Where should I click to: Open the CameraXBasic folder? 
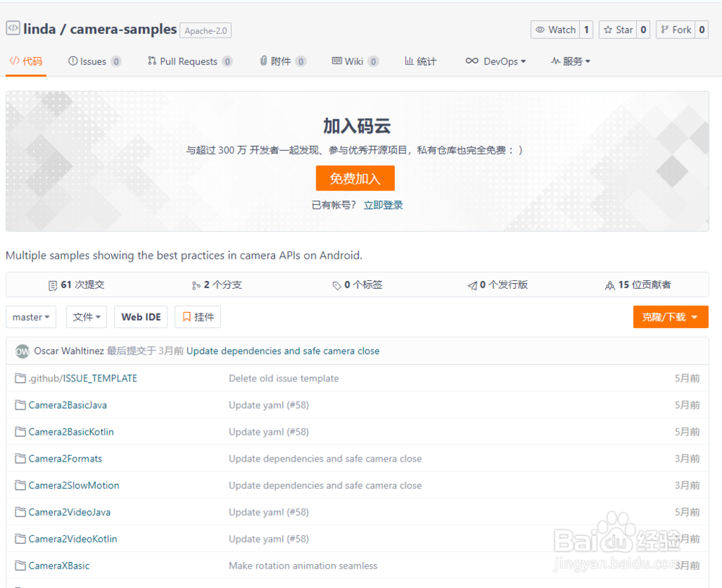click(59, 566)
